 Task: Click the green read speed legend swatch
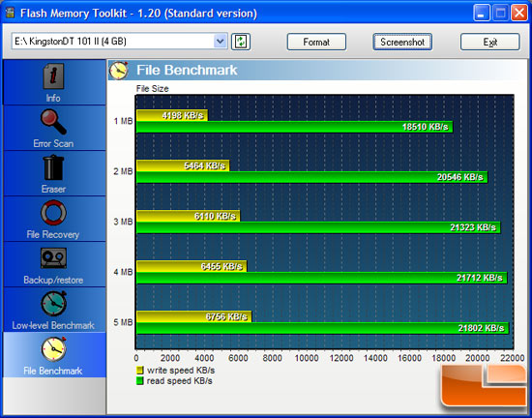pos(140,381)
